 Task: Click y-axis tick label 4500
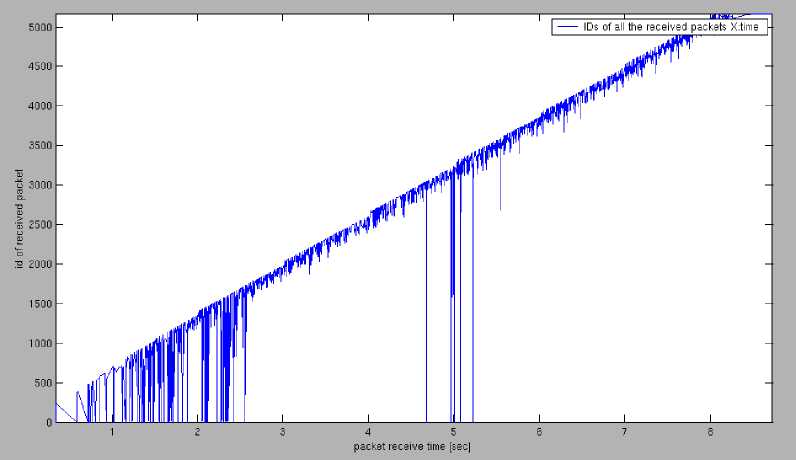pyautogui.click(x=40, y=67)
